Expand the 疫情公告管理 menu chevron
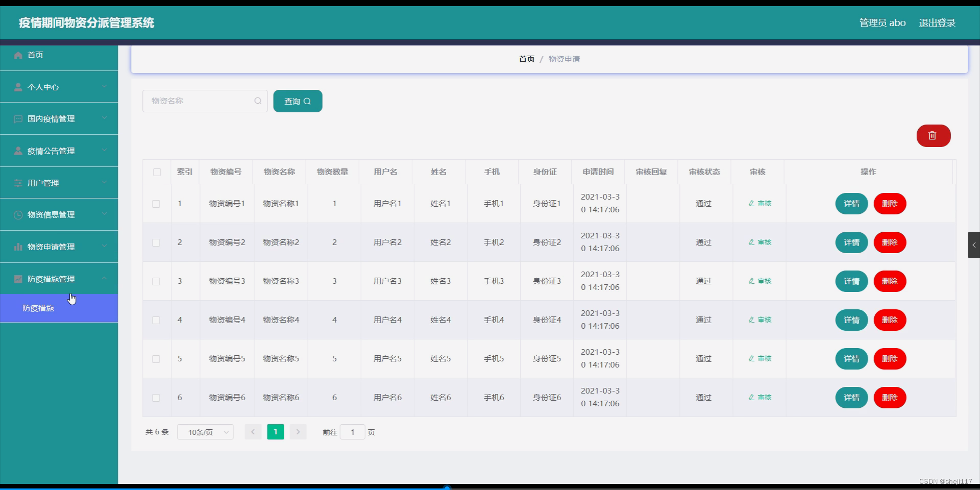980x490 pixels. (104, 150)
